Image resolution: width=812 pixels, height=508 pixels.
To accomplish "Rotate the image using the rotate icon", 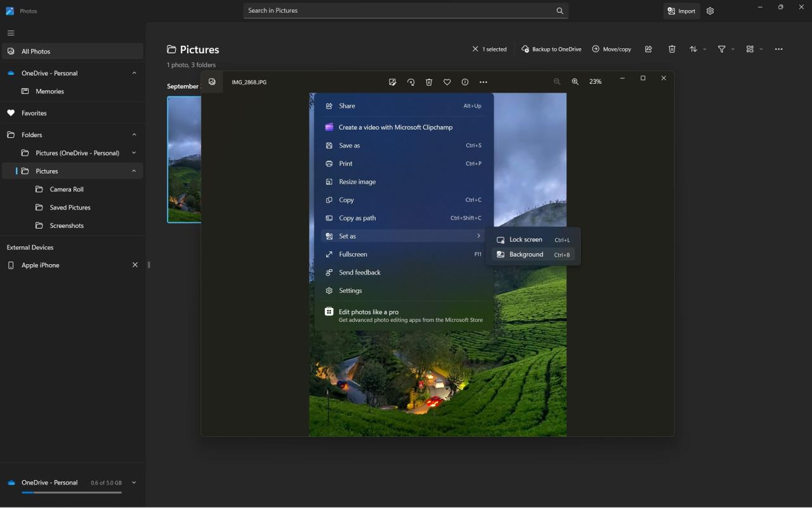I will click(411, 82).
